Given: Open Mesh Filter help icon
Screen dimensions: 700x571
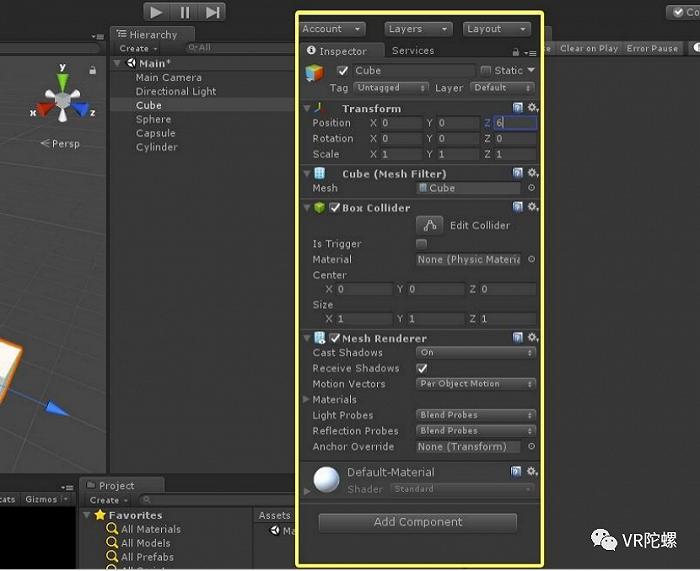Looking at the screenshot, I should coord(517,173).
